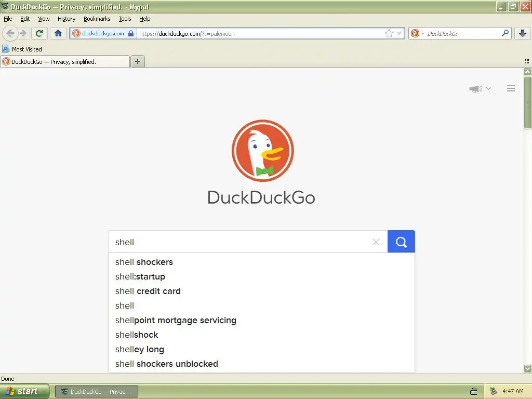Click the browser Forward arrow button
This screenshot has height=399, width=532.
click(x=23, y=33)
